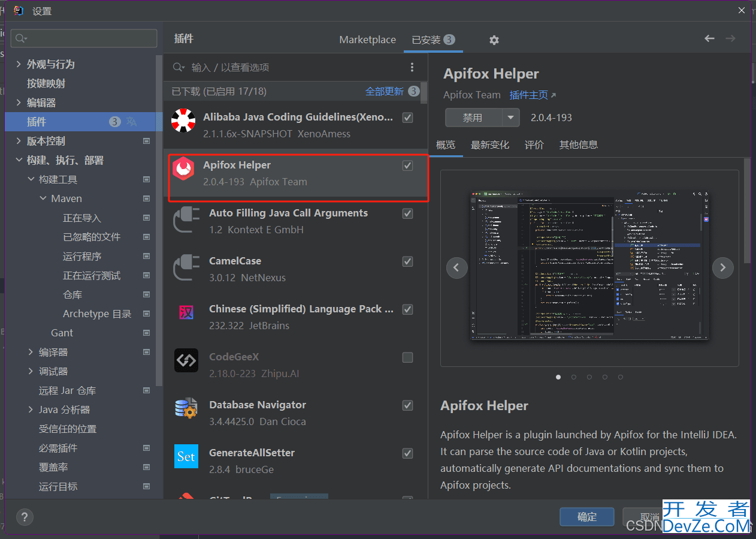Select 按键映射 in the settings tree

click(x=46, y=83)
